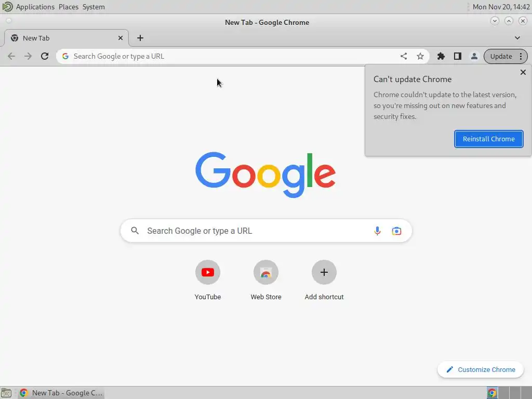Open the System menu
The width and height of the screenshot is (532, 399).
[x=94, y=7]
